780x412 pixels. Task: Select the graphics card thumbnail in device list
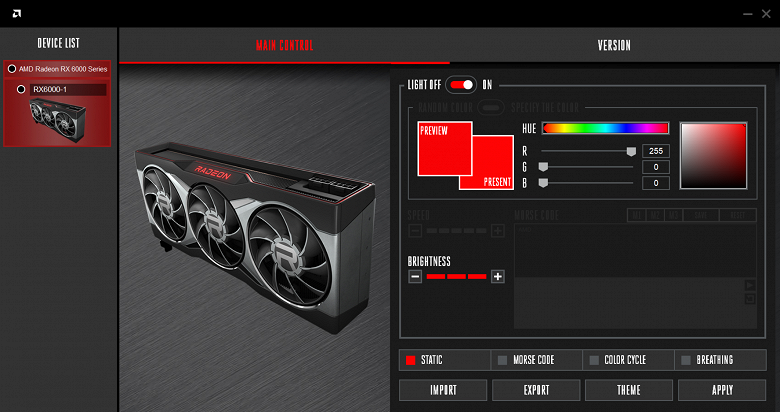[x=57, y=119]
